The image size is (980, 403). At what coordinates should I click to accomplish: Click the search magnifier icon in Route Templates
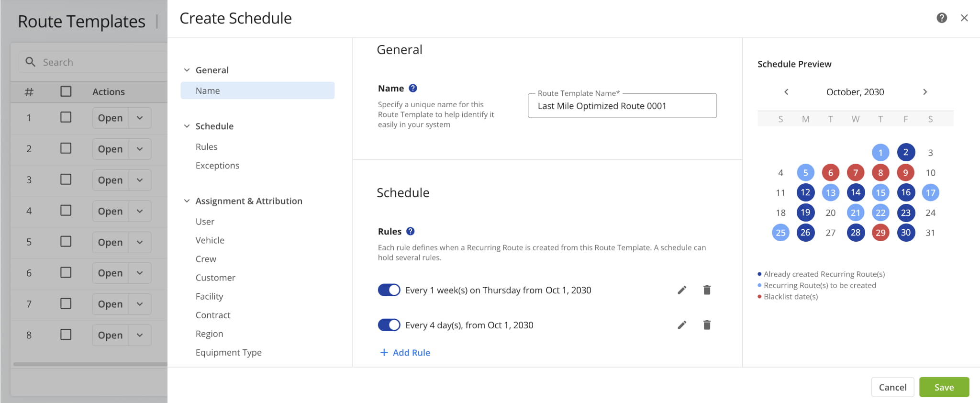(30, 62)
